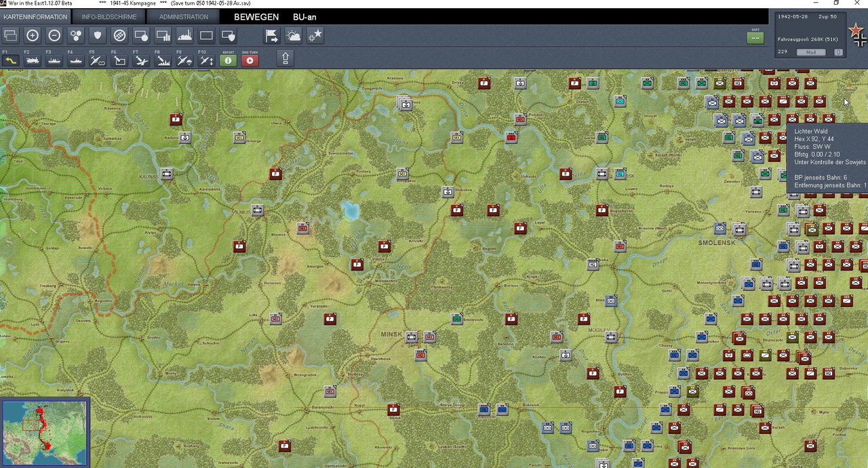Image resolution: width=868 pixels, height=468 pixels.
Task: Click the small button right of Mud
Action: [x=838, y=52]
